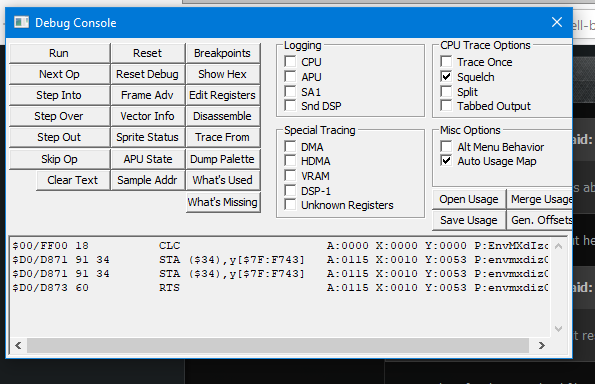Viewport: 595px width, 384px height.
Task: Open the Breakpoints dialog
Action: pyautogui.click(x=222, y=53)
